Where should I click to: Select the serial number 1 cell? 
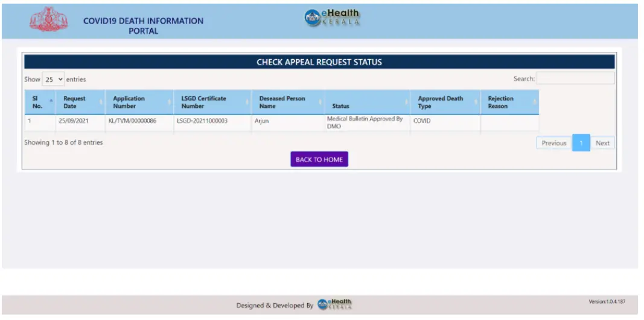39,123
